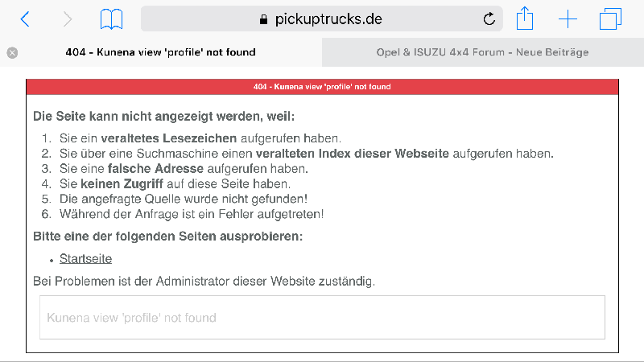Click the bold text 'keinen Zugriff'
The width and height of the screenshot is (644, 362).
[122, 184]
